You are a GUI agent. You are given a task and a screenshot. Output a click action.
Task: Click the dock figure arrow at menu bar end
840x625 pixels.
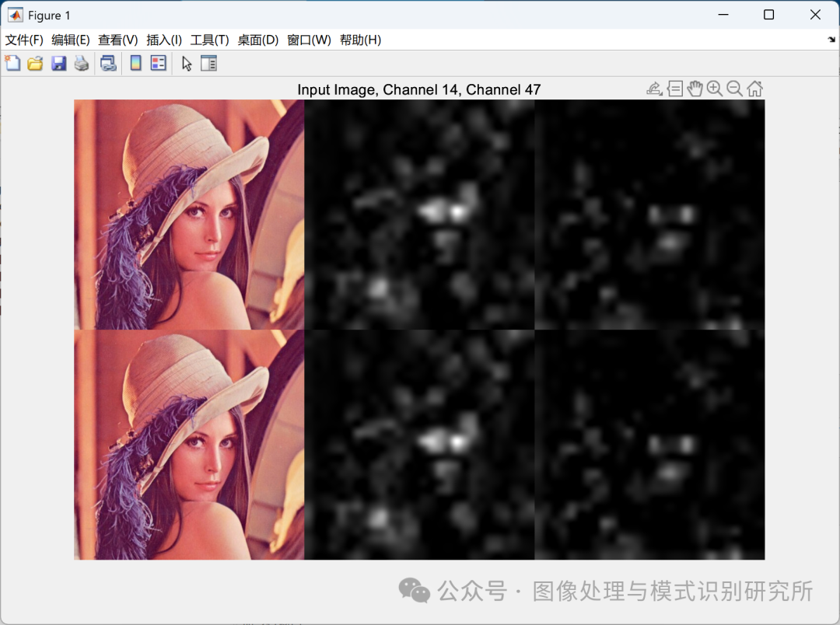click(831, 39)
